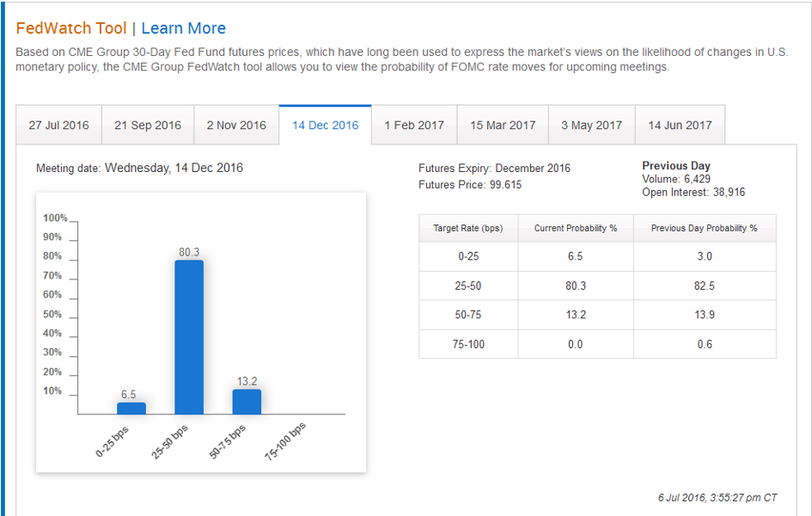Click the Futures Expiry: December 2016 text
The height and width of the screenshot is (516, 812).
(x=494, y=169)
